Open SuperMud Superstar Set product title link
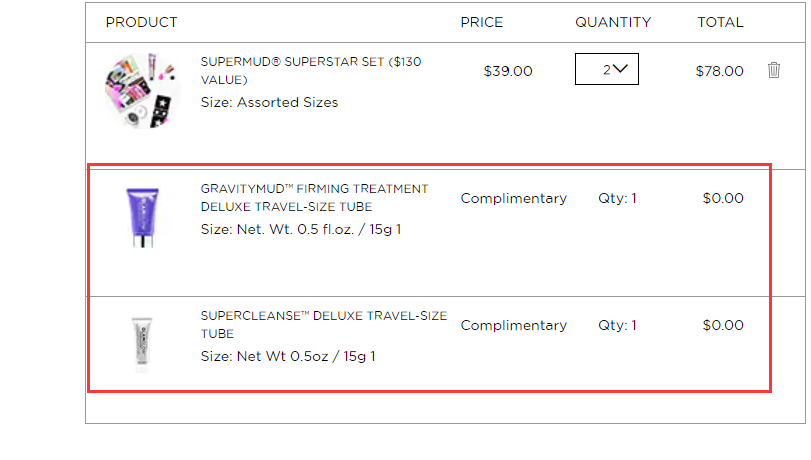Viewport: 811px width, 460px height. click(x=311, y=71)
